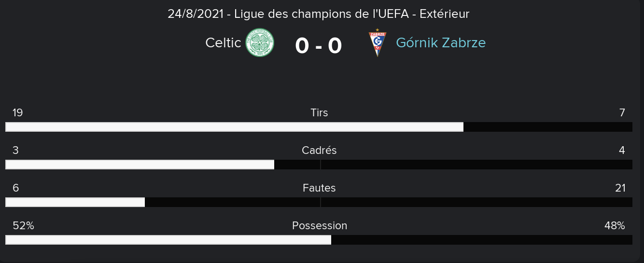
Task: Click the white Tirs progress bar
Action: coord(235,127)
